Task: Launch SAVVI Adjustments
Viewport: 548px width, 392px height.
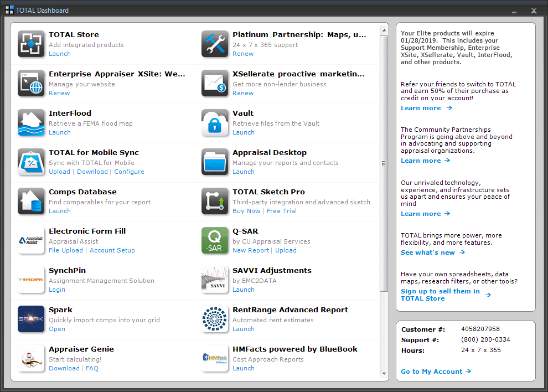Action: pyautogui.click(x=244, y=290)
